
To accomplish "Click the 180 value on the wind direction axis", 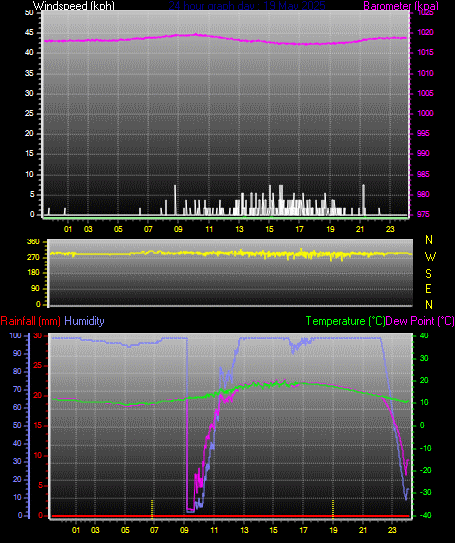I will [34, 273].
